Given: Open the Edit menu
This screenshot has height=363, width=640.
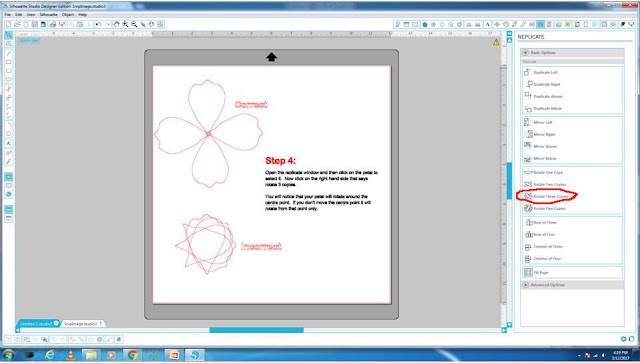Looking at the screenshot, I should tap(19, 15).
